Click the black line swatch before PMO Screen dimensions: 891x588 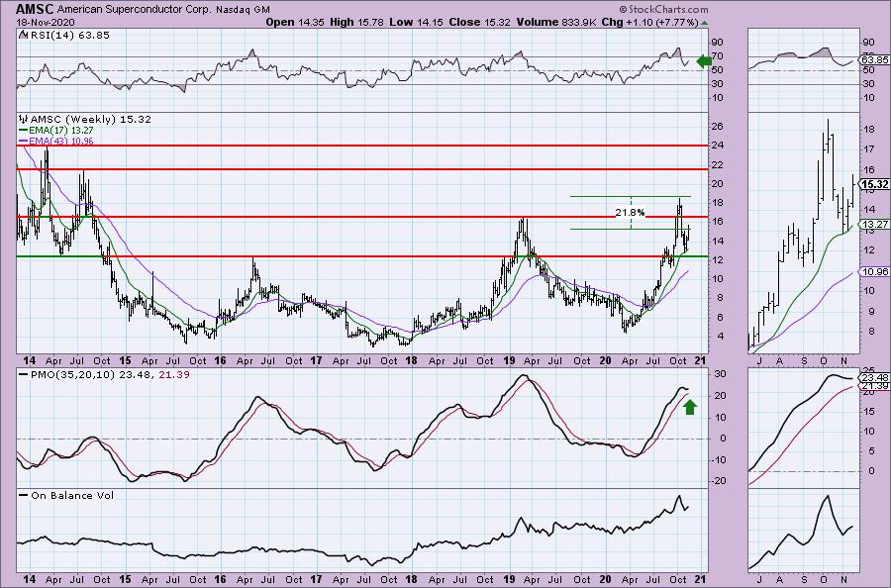pyautogui.click(x=24, y=375)
